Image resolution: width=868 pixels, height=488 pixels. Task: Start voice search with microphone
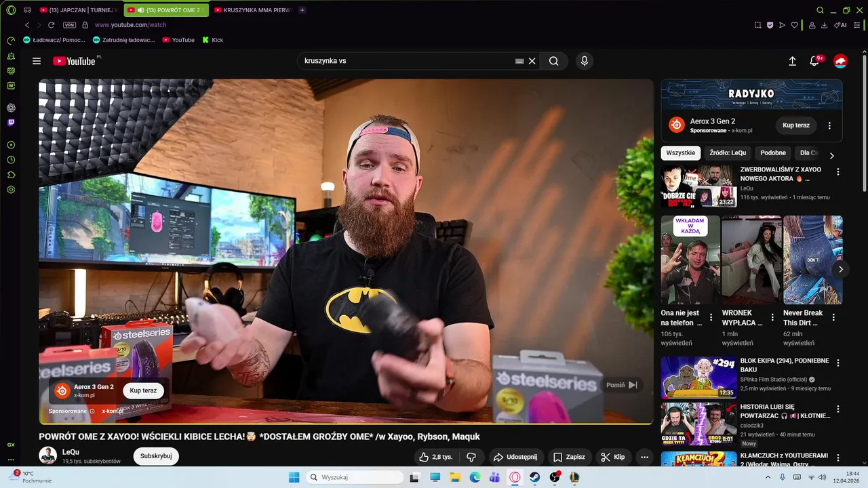tap(585, 61)
